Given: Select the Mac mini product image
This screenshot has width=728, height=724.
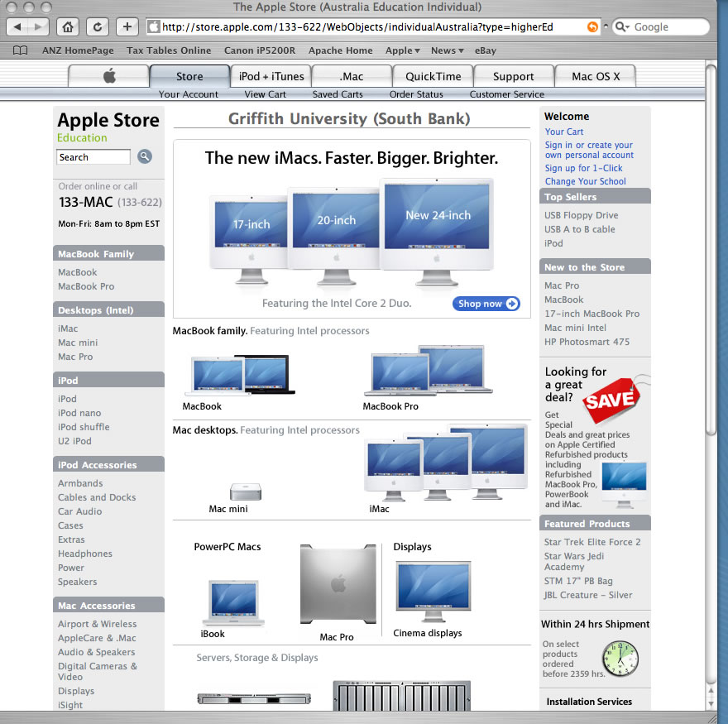Looking at the screenshot, I should (246, 491).
